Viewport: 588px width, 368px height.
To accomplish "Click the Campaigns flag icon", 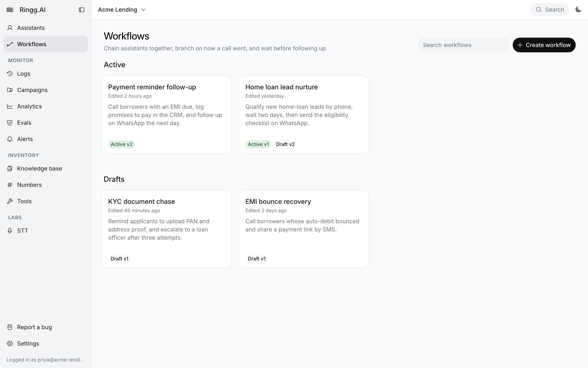I will (x=10, y=90).
